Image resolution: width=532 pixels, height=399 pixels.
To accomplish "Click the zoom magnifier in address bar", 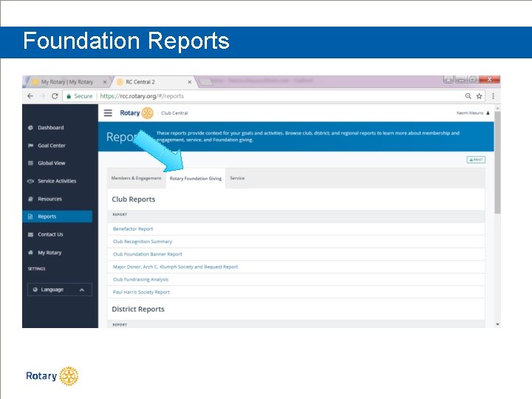I will point(468,96).
